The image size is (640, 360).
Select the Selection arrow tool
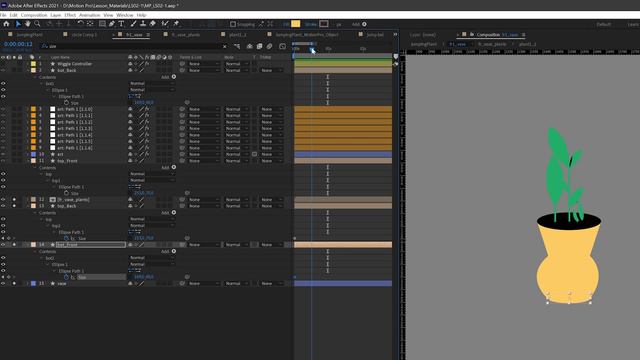coord(18,24)
